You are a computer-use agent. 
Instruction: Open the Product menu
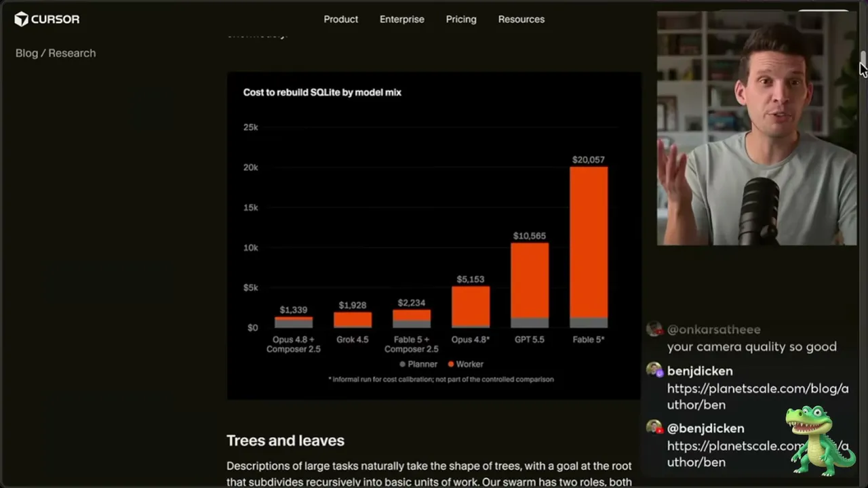pyautogui.click(x=340, y=19)
